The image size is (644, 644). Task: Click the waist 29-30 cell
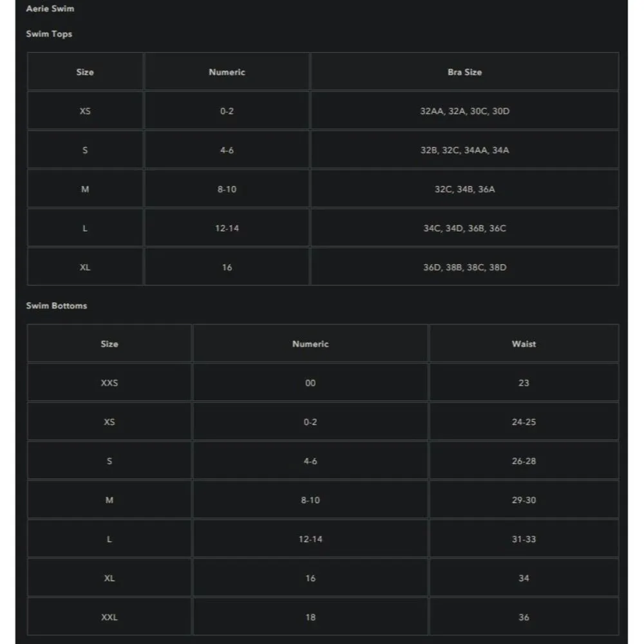coord(524,500)
